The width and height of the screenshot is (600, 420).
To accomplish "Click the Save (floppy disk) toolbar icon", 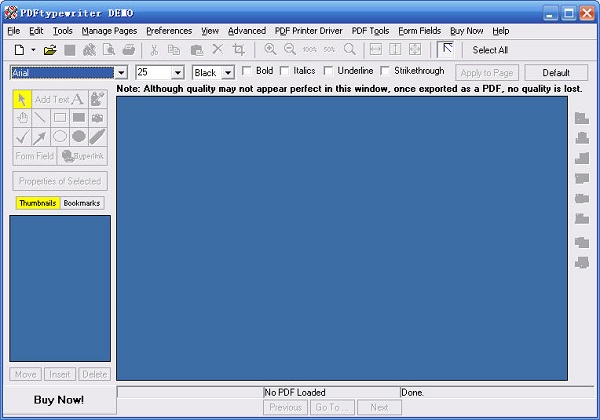I will (70, 50).
